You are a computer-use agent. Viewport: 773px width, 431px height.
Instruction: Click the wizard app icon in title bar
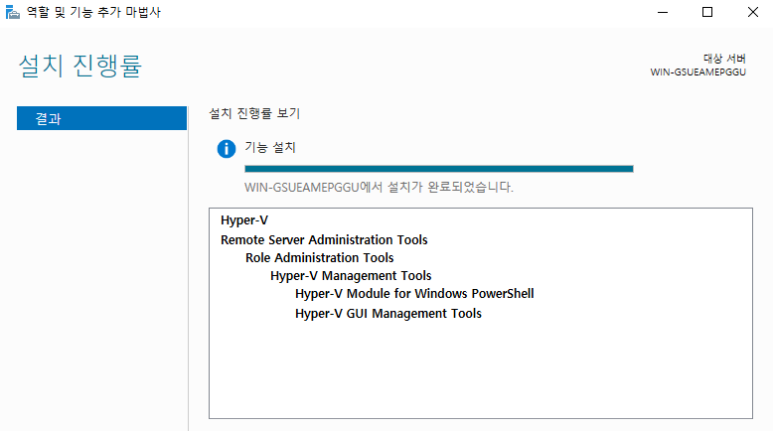click(12, 12)
